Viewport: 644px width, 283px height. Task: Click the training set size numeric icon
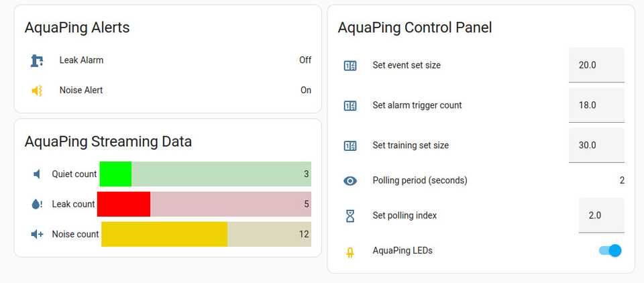coord(350,146)
